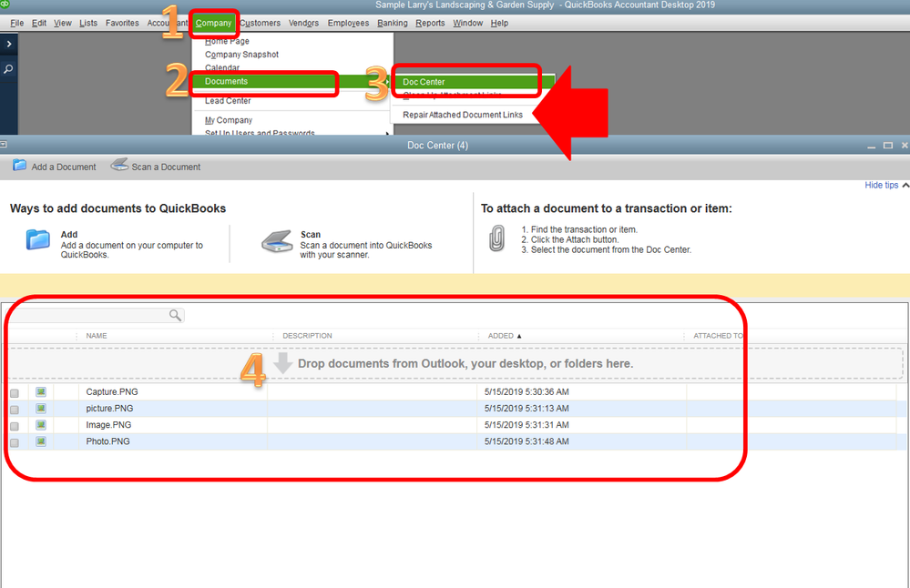Choose Repair Attached Document Links
910x588 pixels.
pyautogui.click(x=463, y=115)
